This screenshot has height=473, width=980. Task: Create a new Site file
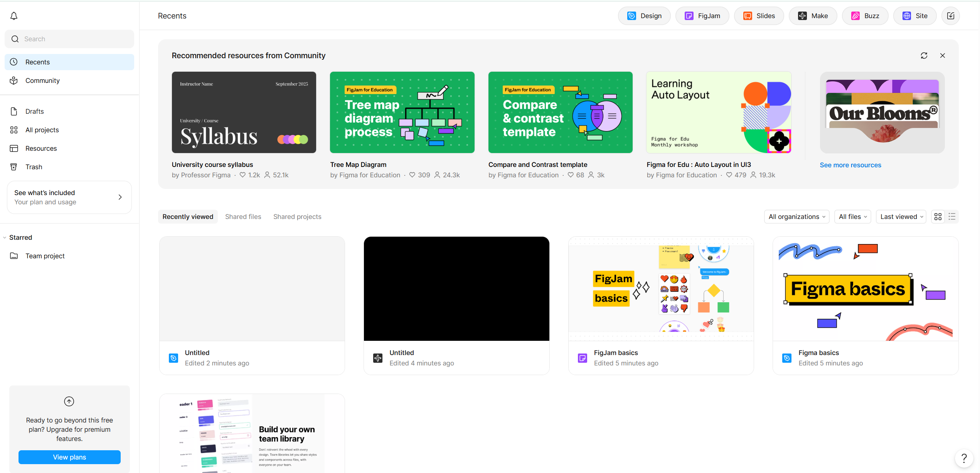click(x=915, y=16)
